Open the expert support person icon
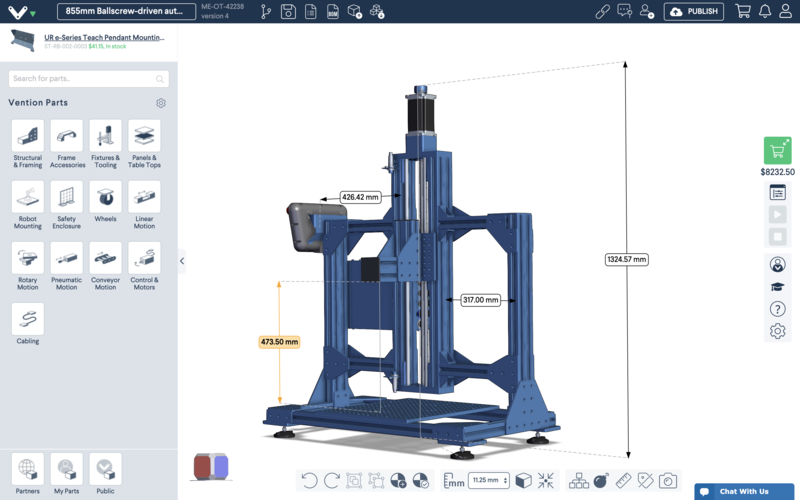Viewport: 800px width, 500px height. point(778,264)
